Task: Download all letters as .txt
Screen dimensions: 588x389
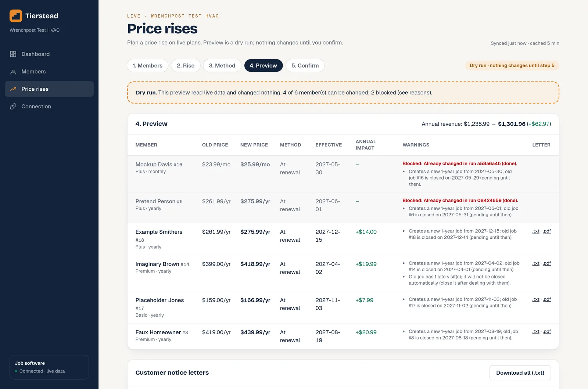Action: [520, 373]
